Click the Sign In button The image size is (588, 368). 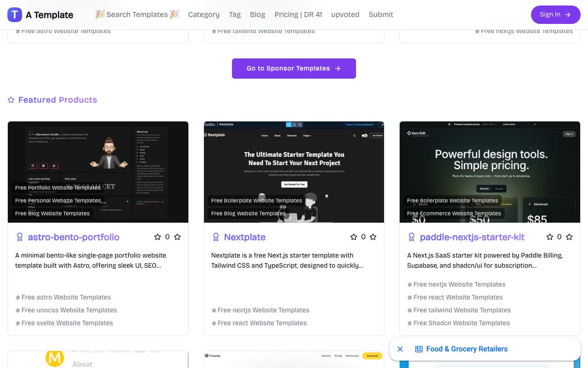click(556, 15)
